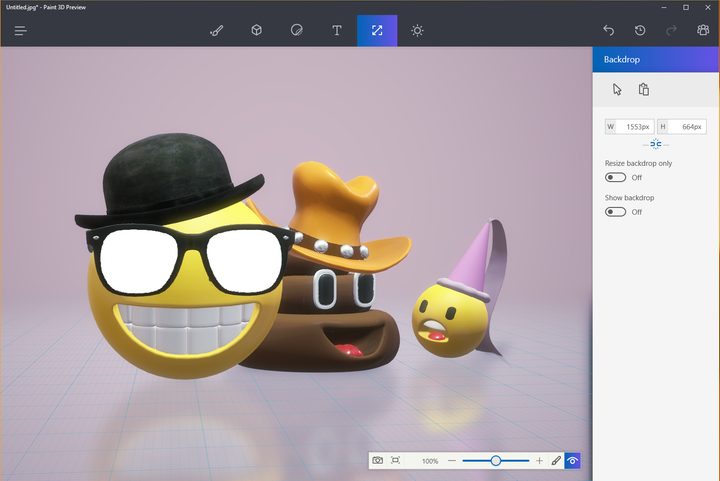Toggle the 3D preview eye button
Screen dimensions: 720x481
coord(572,460)
